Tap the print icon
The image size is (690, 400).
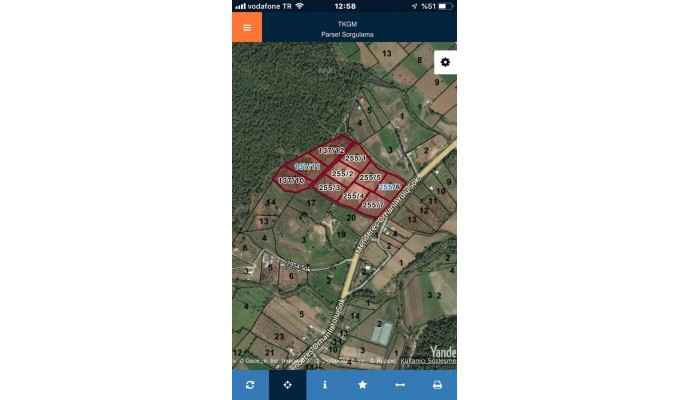(x=437, y=385)
